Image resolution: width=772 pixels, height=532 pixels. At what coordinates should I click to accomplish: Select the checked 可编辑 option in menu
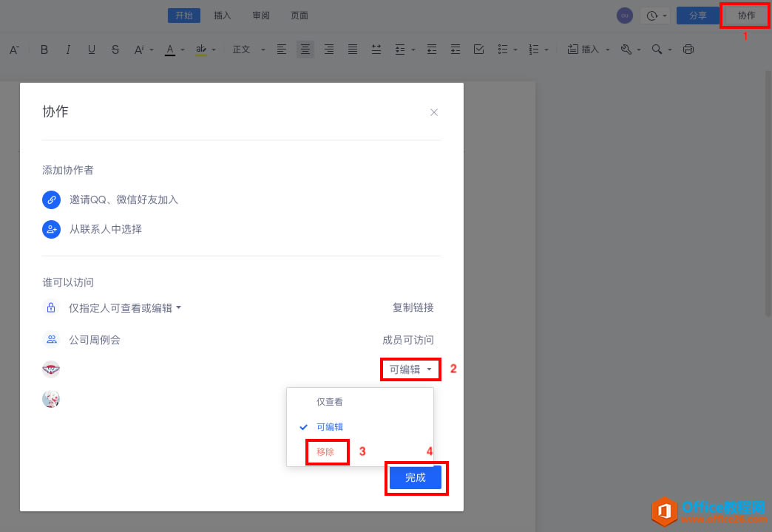click(x=330, y=426)
